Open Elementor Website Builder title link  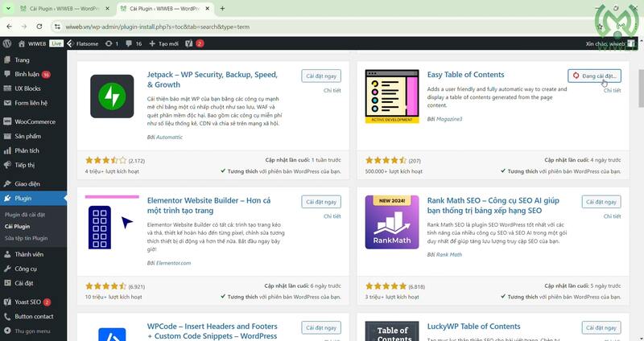pyautogui.click(x=208, y=206)
